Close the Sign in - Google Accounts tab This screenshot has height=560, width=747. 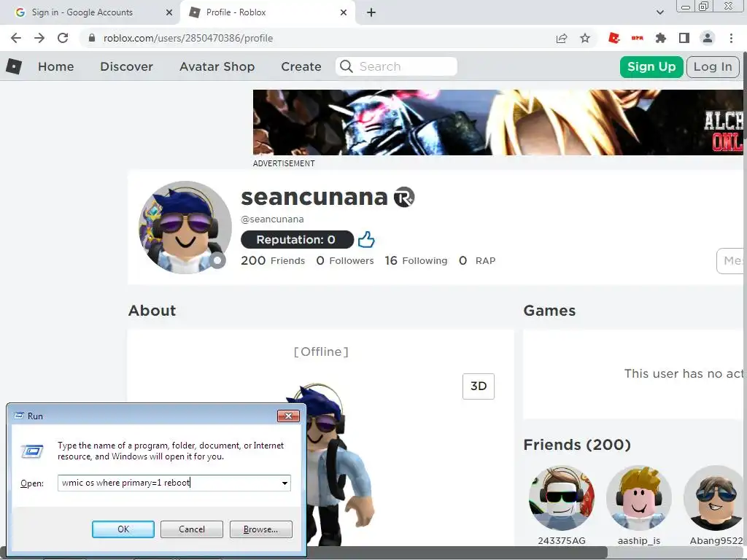169,12
